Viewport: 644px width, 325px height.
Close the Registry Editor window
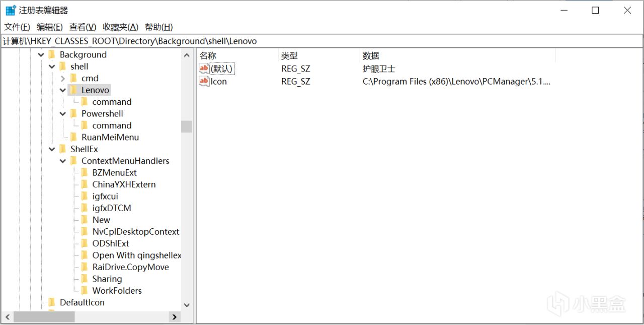[627, 10]
